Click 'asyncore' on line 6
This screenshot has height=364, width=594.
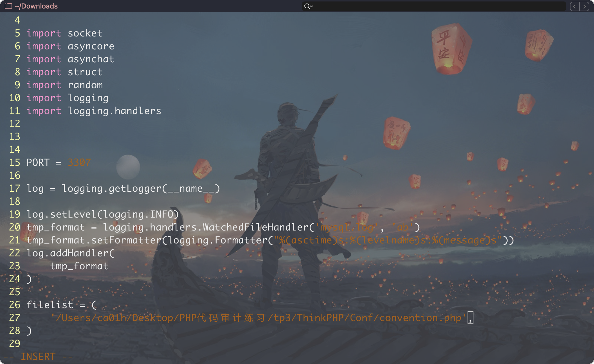tap(91, 46)
